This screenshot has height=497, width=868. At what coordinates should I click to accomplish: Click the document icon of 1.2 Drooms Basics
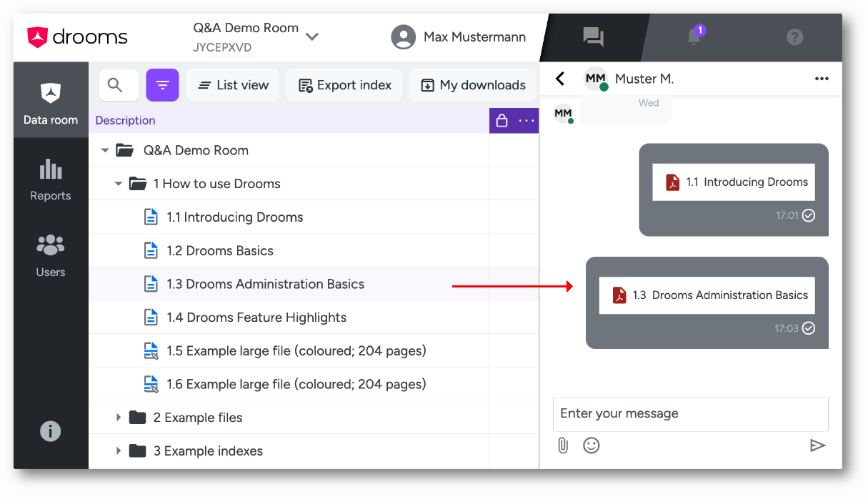point(151,251)
